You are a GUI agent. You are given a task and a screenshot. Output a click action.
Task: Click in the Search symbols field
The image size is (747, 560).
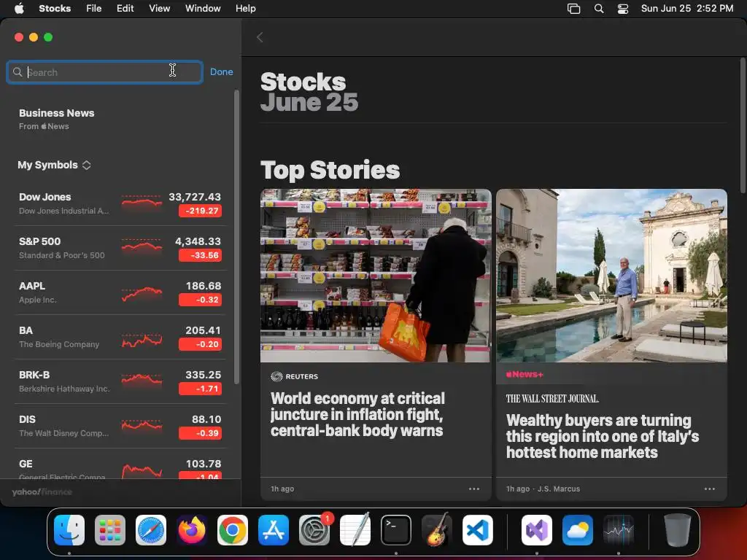click(105, 72)
